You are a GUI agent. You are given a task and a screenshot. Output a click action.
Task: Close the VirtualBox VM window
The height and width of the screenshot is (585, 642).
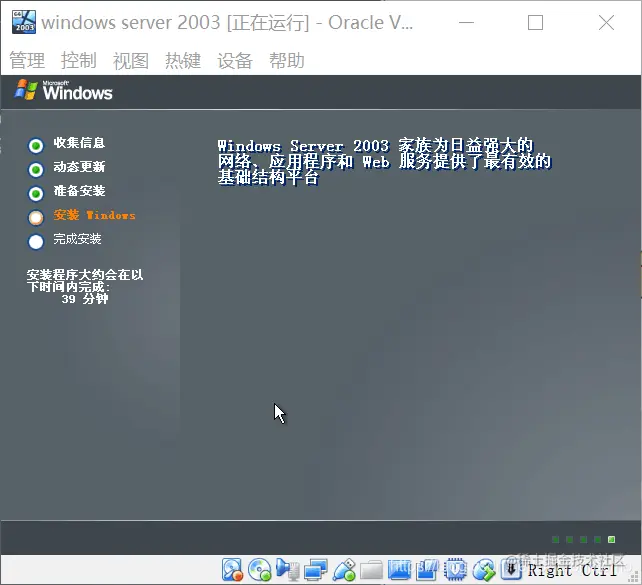606,23
